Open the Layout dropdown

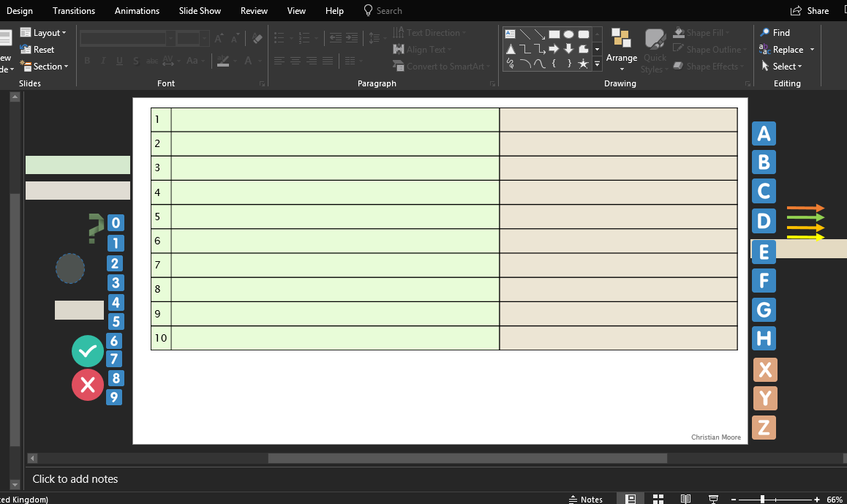tap(42, 32)
